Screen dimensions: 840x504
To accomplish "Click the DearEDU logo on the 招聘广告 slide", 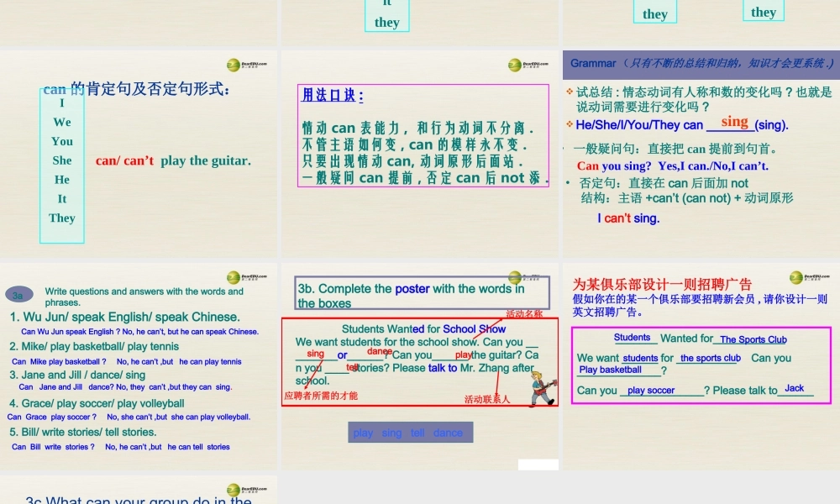I will coord(794,276).
